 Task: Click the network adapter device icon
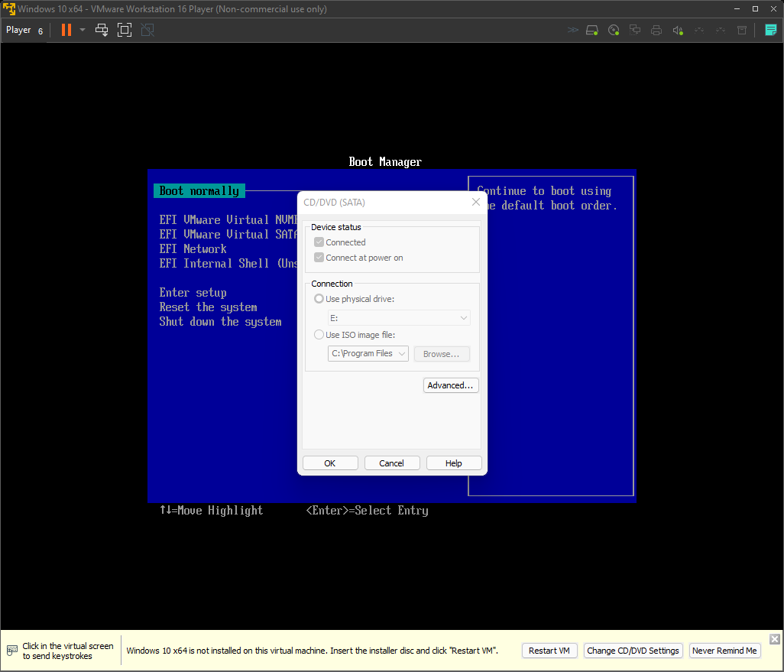[x=634, y=30]
